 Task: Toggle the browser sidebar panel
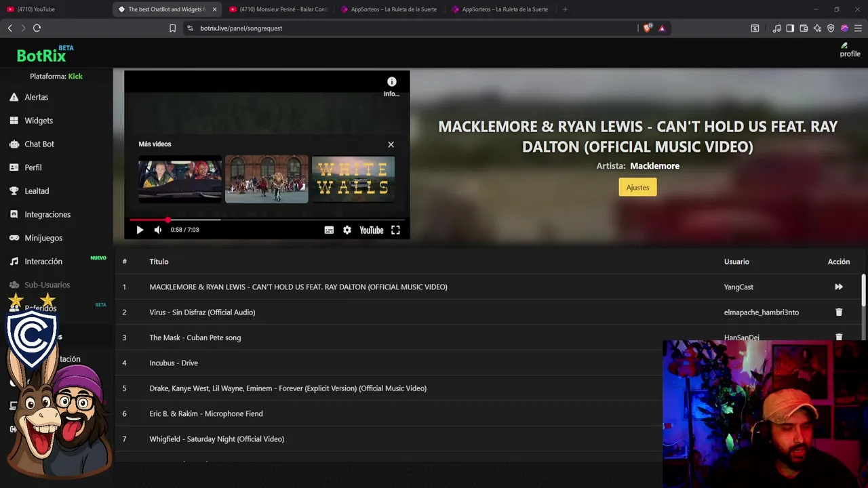(790, 28)
